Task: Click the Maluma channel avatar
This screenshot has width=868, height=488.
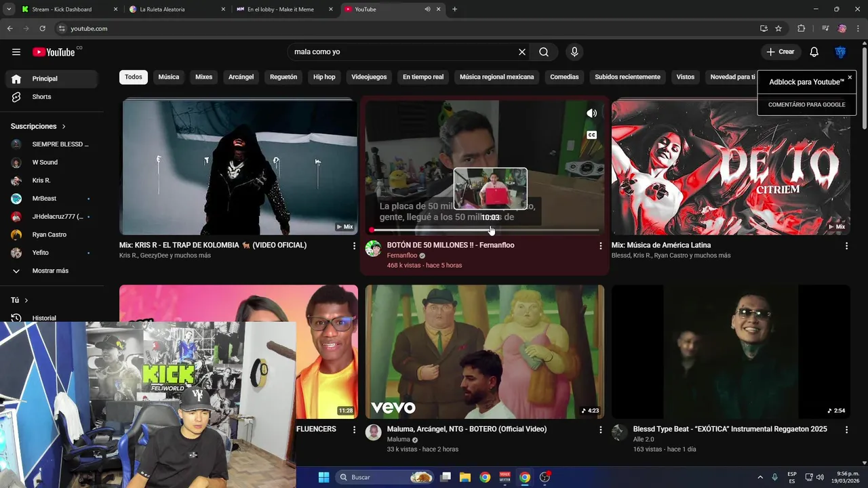Action: click(373, 432)
